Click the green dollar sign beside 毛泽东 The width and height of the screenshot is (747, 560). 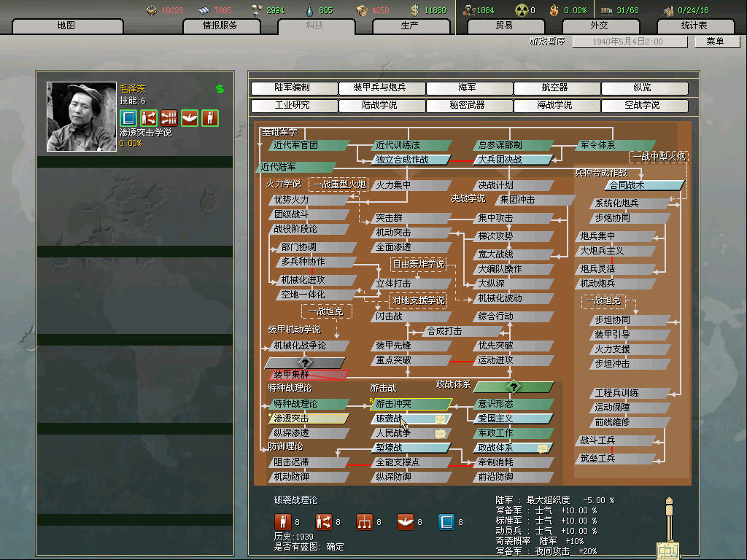(x=220, y=88)
